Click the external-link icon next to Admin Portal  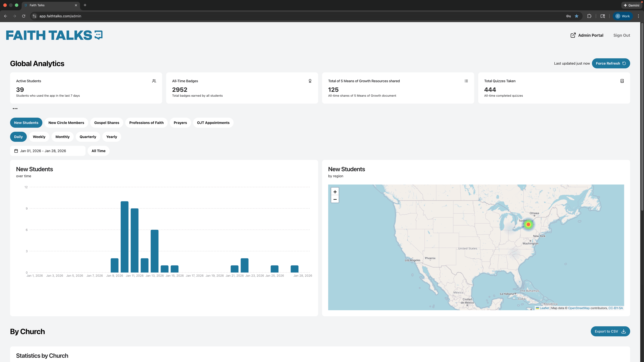[573, 35]
